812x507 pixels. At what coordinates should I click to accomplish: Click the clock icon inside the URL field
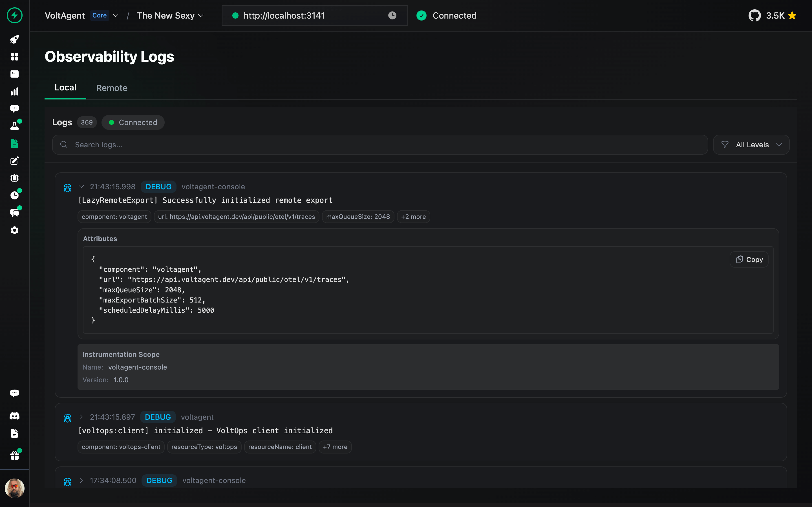[x=392, y=15]
